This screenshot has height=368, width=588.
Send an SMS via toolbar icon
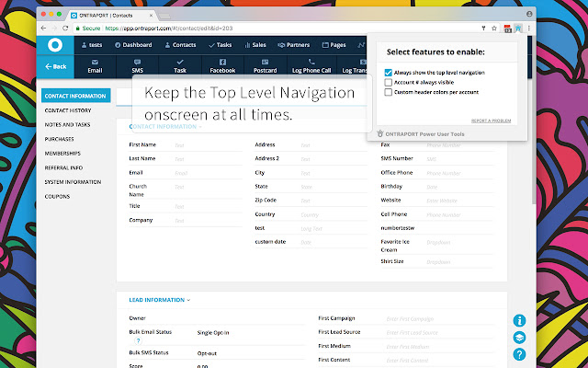tap(137, 66)
